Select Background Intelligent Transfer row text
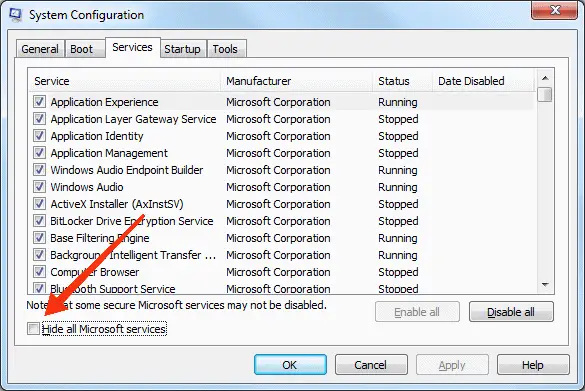 click(x=133, y=255)
